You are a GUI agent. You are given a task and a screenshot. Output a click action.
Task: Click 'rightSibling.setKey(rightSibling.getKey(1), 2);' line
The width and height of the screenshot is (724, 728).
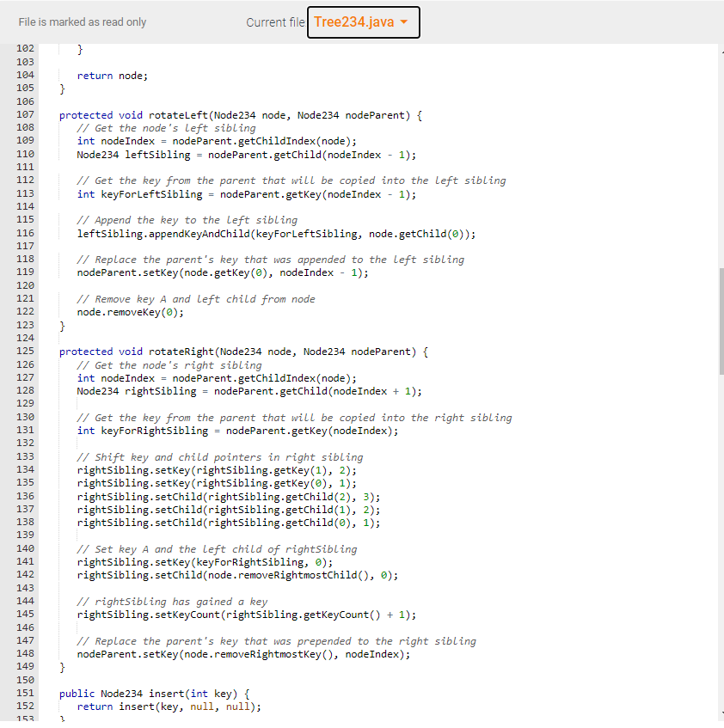pos(217,470)
